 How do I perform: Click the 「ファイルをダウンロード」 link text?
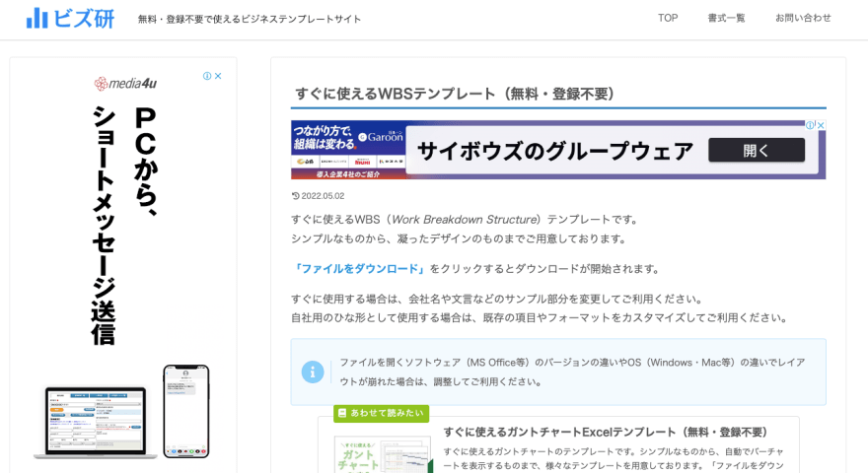(359, 269)
